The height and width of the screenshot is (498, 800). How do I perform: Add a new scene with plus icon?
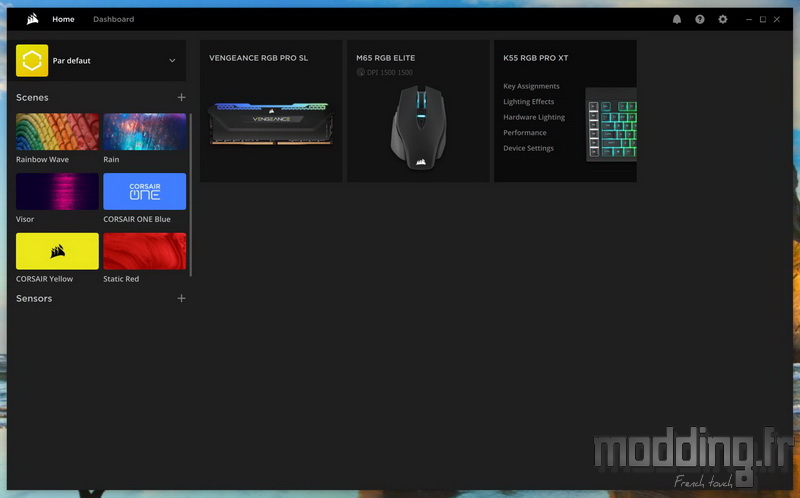181,97
